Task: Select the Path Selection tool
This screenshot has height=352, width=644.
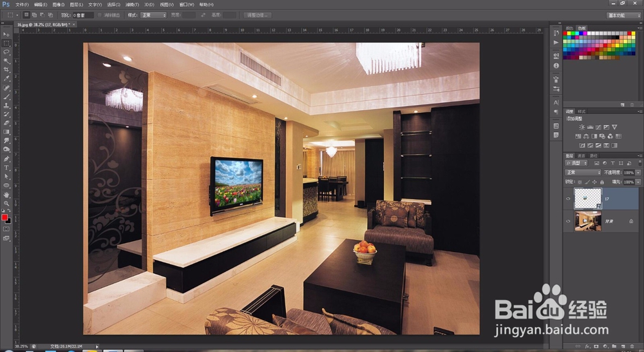Action: [x=6, y=177]
